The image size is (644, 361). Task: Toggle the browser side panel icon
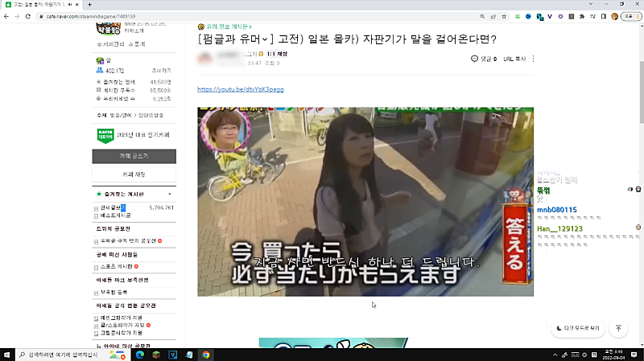click(x=603, y=16)
